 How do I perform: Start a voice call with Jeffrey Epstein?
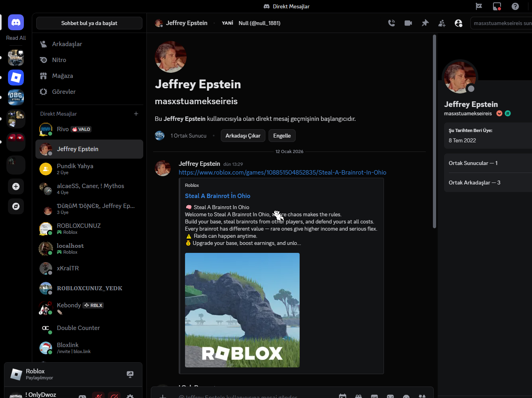392,23
